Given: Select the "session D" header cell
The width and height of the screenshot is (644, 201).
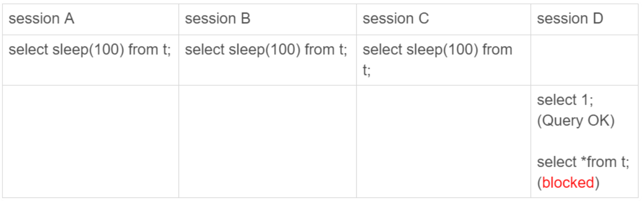Looking at the screenshot, I should 570,19.
